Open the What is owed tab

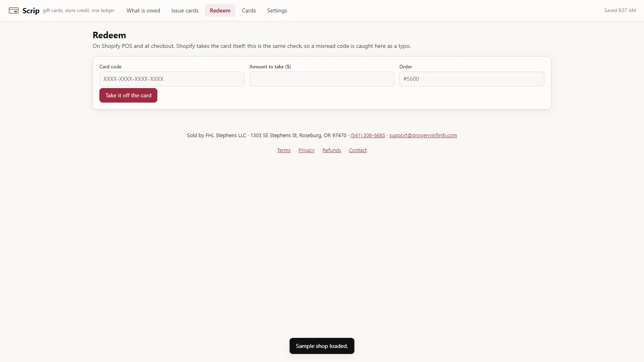(x=143, y=10)
